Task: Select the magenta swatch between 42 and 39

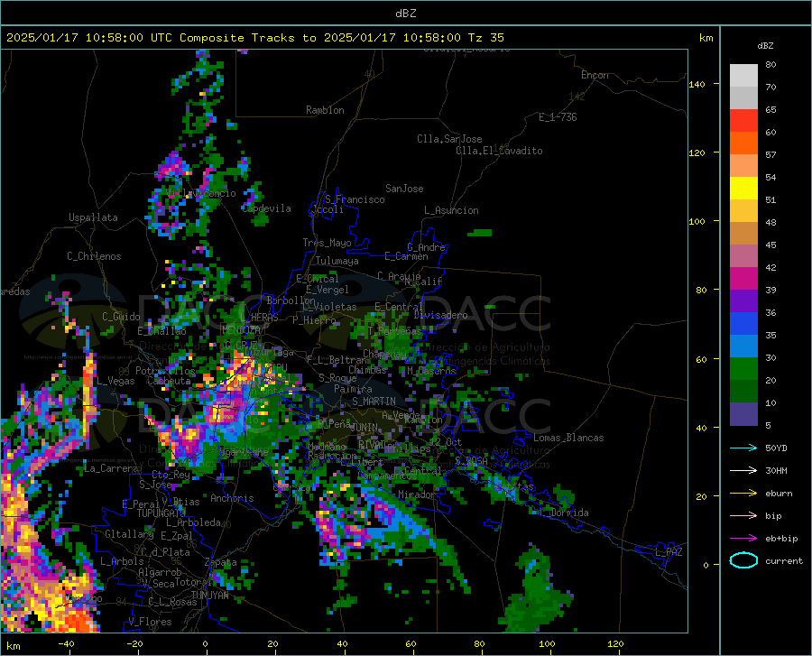Action: [x=743, y=279]
